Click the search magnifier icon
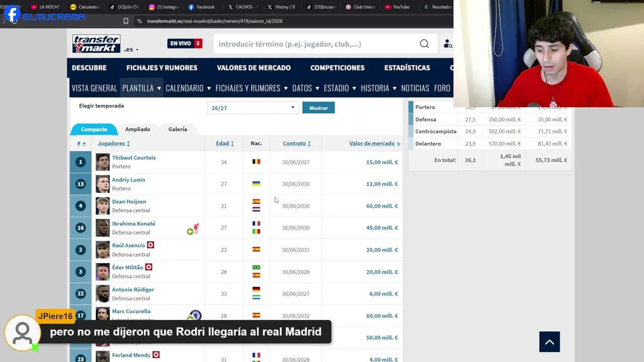Image resolution: width=644 pixels, height=362 pixels. [424, 44]
